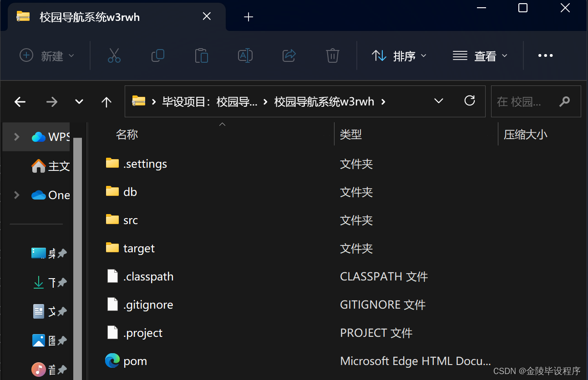
Task: Expand the WPS entry in the sidebar
Action: click(16, 136)
